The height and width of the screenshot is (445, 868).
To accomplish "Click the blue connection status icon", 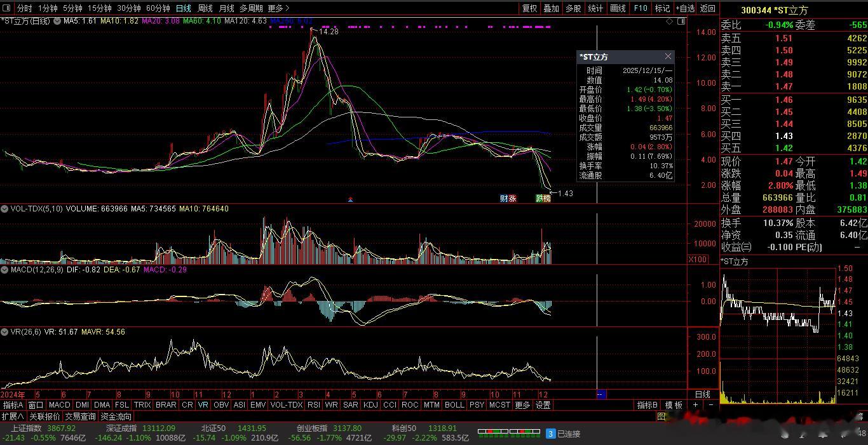I will (551, 434).
